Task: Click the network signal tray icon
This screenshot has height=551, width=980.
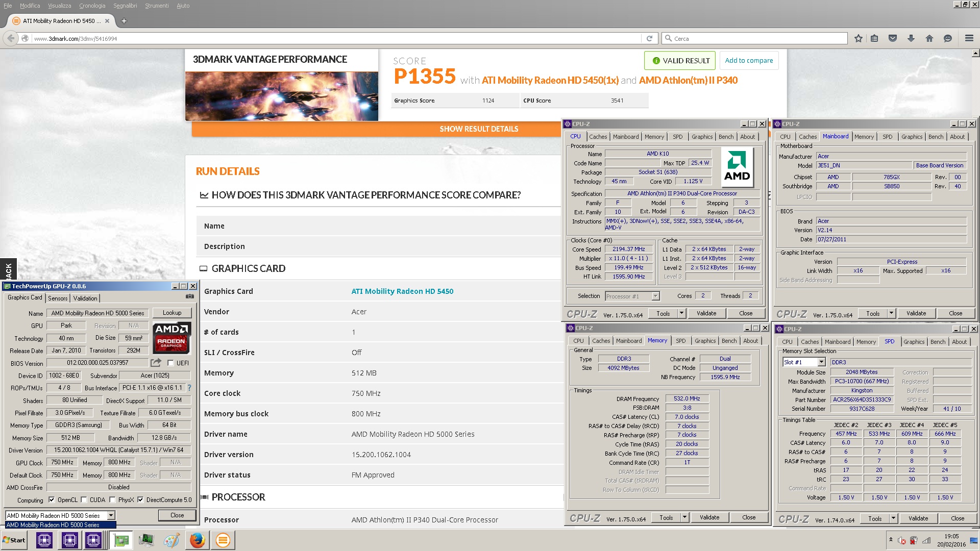Action: tap(926, 540)
